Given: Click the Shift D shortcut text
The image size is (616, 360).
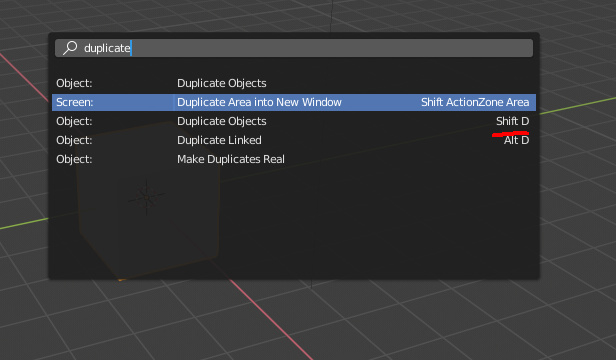Looking at the screenshot, I should [512, 121].
